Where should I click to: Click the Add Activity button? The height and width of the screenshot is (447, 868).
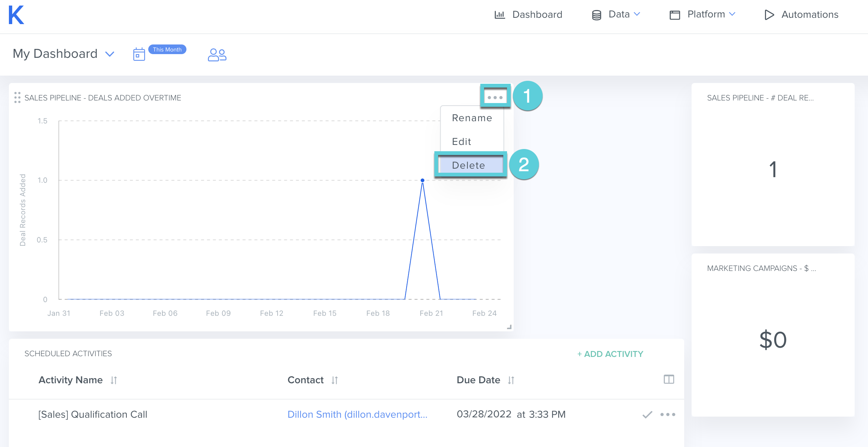(610, 354)
